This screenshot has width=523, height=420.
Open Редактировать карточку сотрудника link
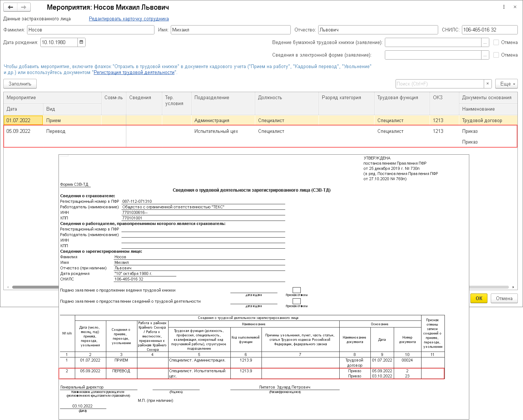pyautogui.click(x=129, y=19)
